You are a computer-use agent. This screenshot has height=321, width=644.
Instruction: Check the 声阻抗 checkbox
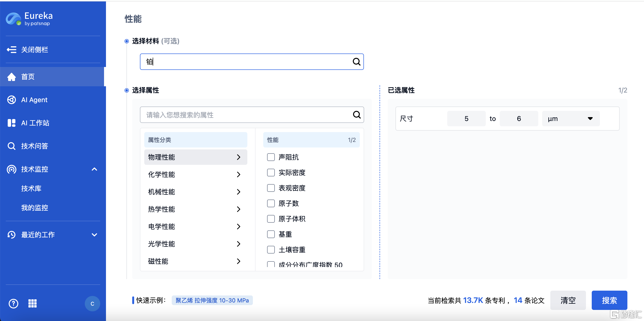pos(271,157)
